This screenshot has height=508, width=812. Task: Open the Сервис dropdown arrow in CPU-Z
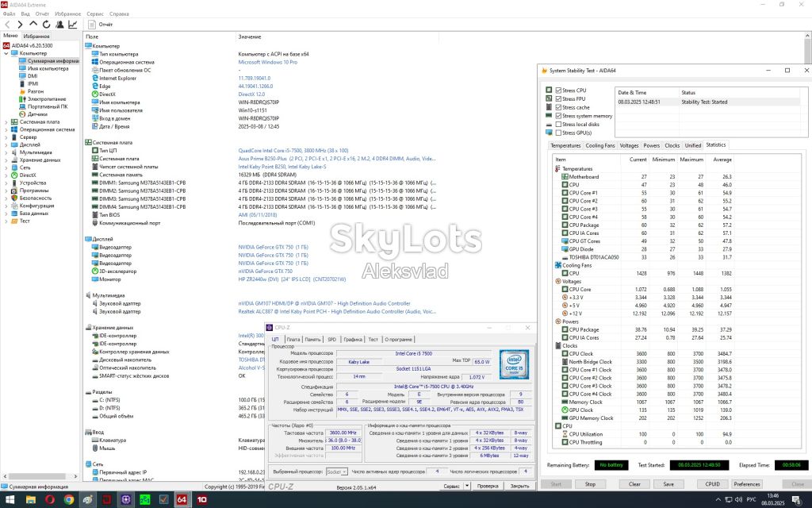pos(466,487)
